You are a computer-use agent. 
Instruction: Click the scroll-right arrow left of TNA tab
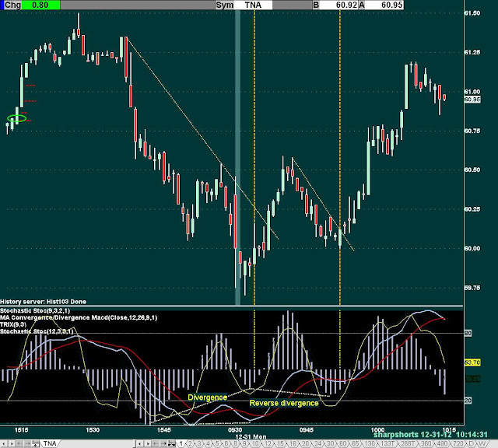12,443
